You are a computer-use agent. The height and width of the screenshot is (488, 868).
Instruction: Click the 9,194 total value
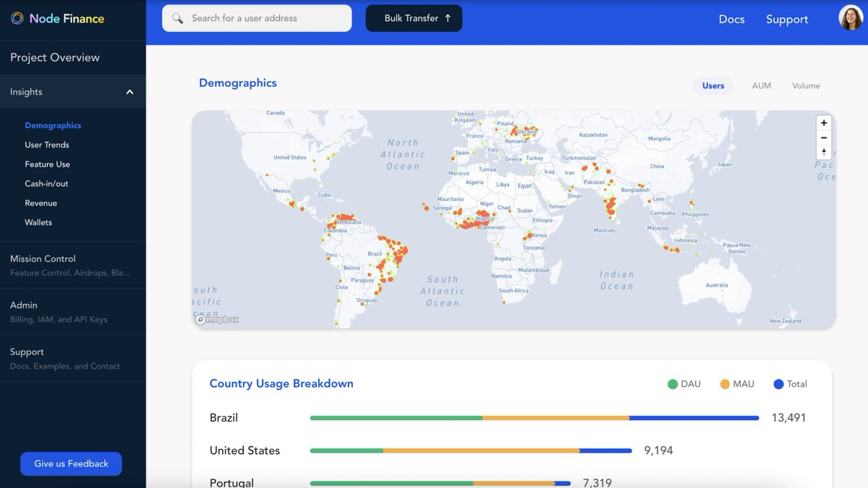tap(658, 450)
